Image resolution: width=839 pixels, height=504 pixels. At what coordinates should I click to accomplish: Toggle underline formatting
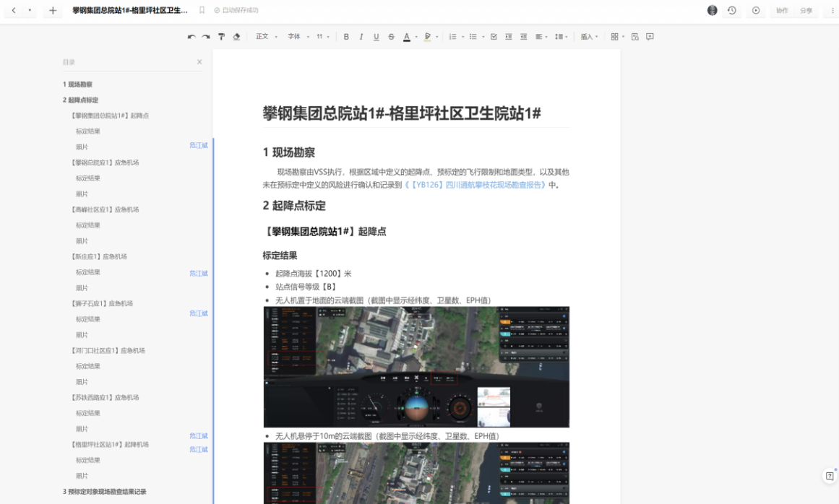point(377,37)
